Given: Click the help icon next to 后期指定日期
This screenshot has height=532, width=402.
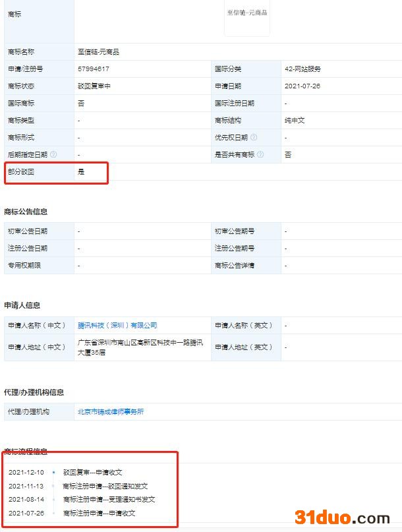Looking at the screenshot, I should [53, 154].
